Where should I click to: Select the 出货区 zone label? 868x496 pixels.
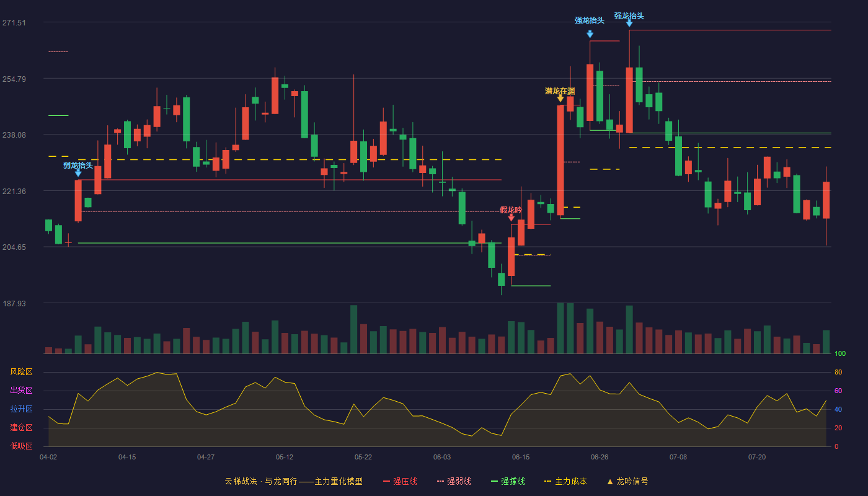[x=22, y=391]
